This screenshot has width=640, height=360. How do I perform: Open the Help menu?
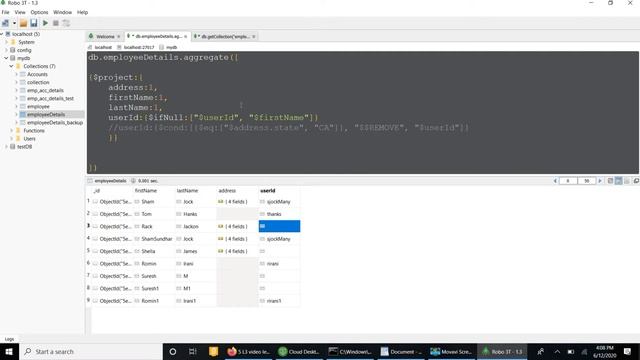point(82,12)
